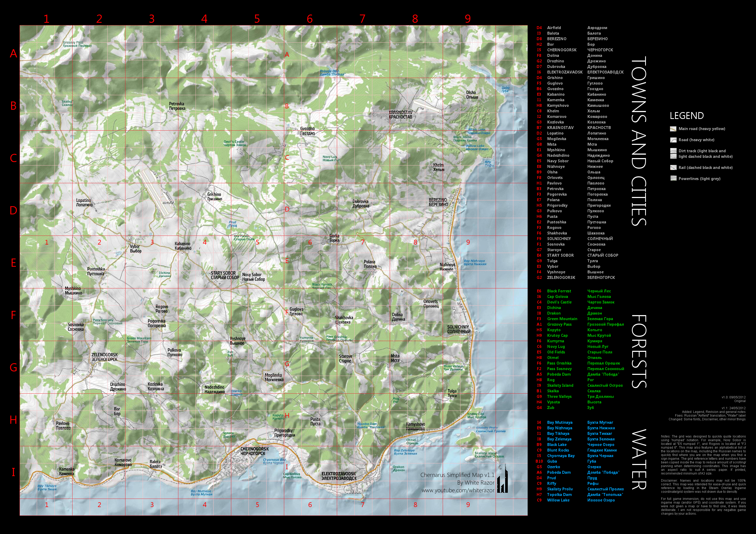Click the red row letter D at left
The width and height of the screenshot is (756, 534).
click(x=13, y=210)
